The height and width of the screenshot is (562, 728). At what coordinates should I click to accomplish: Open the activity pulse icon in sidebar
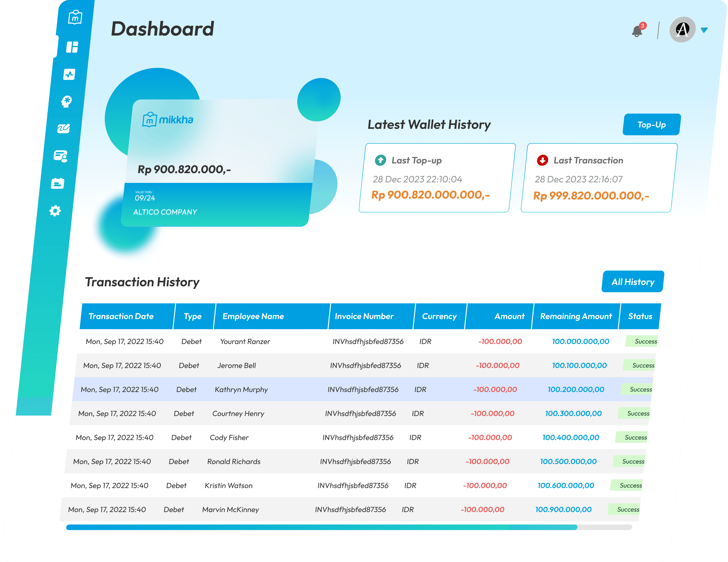69,74
